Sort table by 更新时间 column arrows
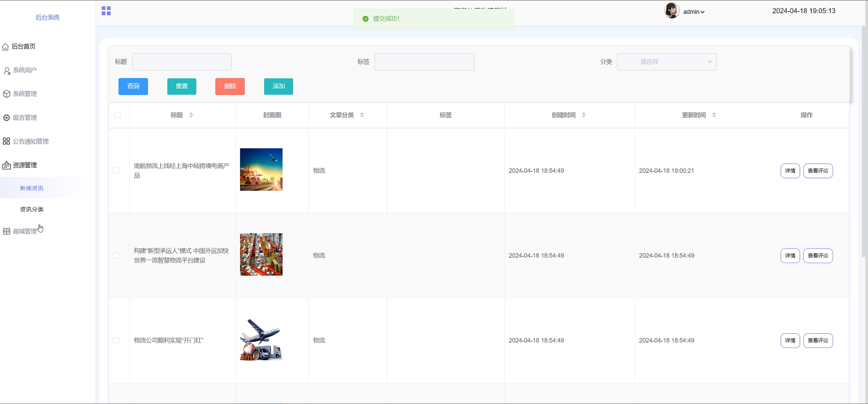Viewport: 868px width, 404px height. [x=714, y=115]
